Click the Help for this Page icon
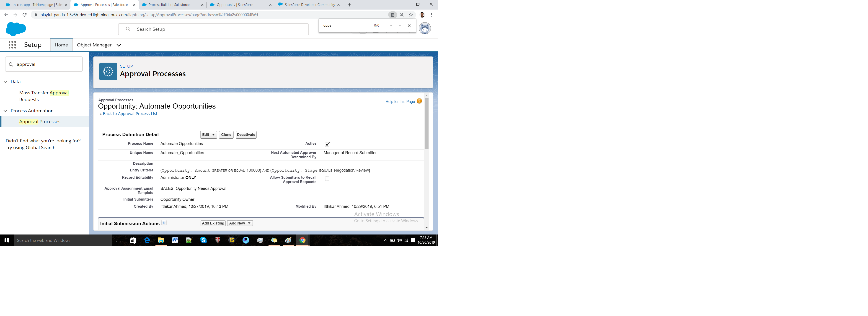This screenshot has width=868, height=316. pos(419,101)
